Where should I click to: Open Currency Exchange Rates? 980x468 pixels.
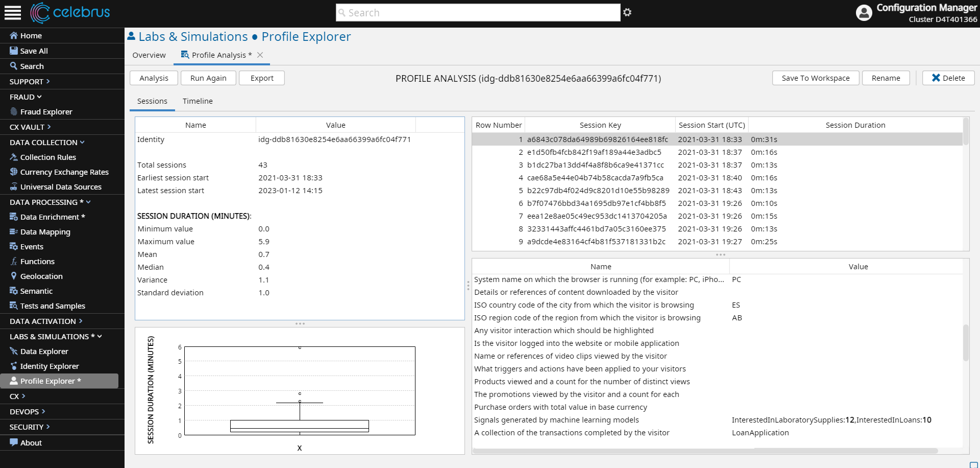tap(64, 172)
